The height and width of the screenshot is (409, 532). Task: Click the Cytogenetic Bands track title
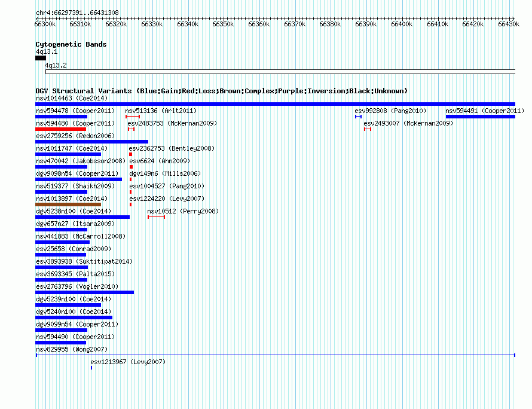click(x=71, y=44)
